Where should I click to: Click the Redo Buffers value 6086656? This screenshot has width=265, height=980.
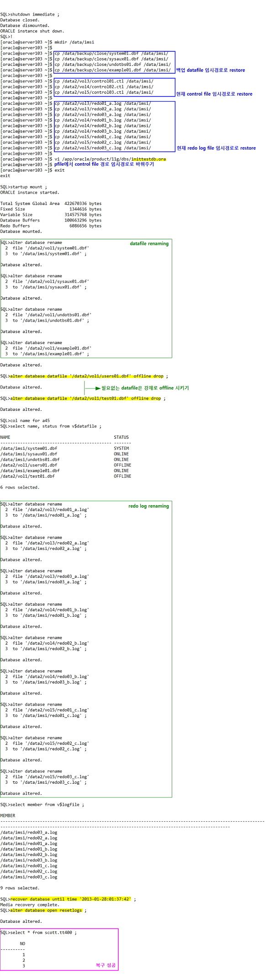(x=78, y=226)
